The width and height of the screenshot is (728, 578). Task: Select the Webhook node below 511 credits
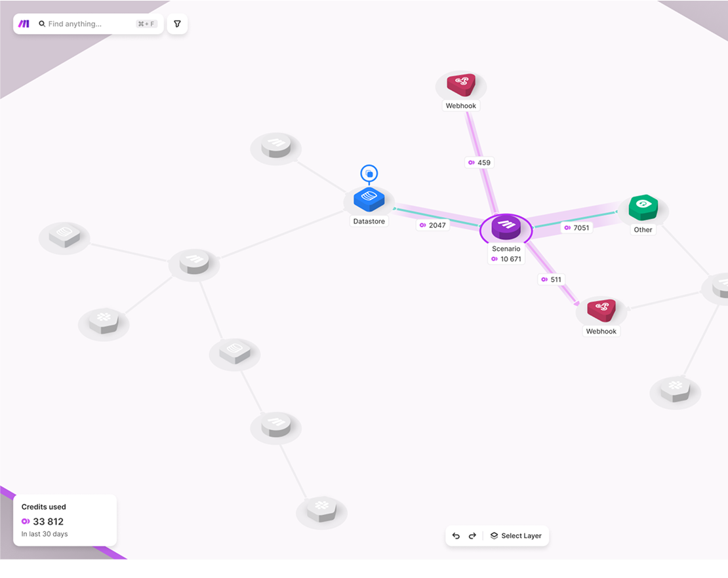pos(601,311)
